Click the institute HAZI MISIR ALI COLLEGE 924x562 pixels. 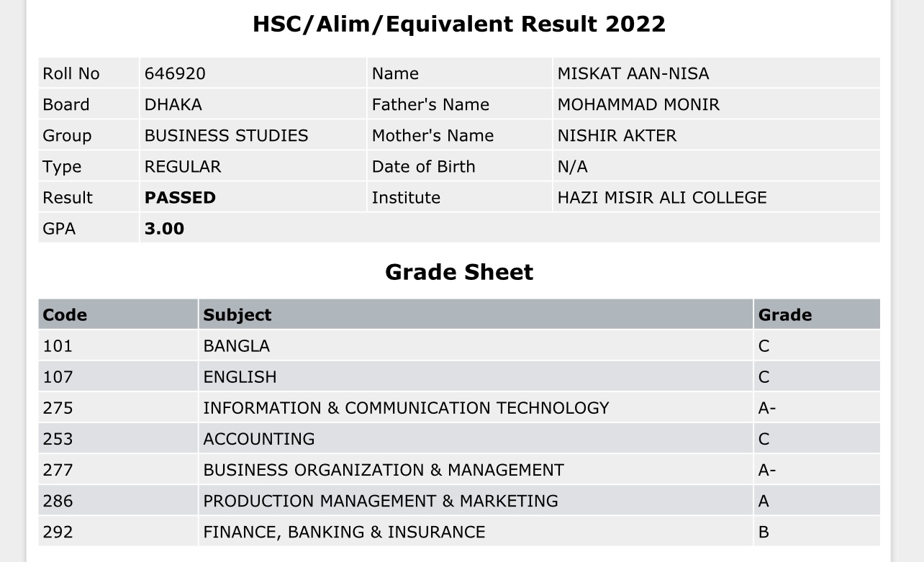tap(662, 198)
